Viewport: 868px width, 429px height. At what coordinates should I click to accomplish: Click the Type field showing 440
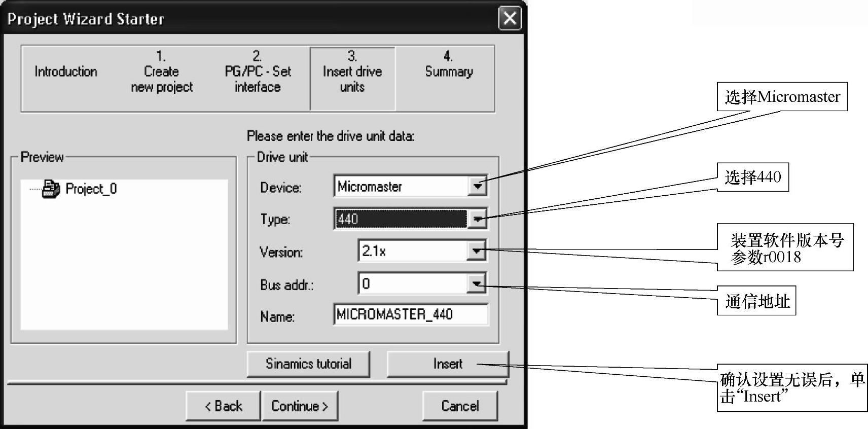click(x=401, y=219)
